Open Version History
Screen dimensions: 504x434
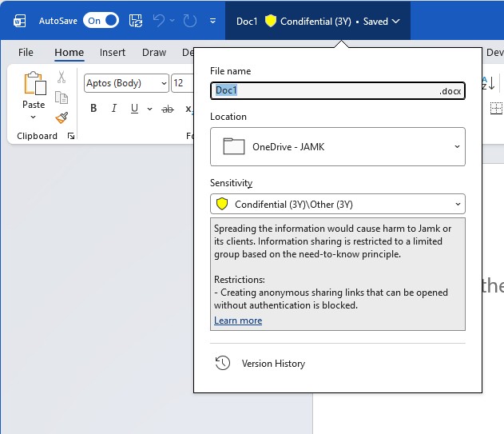click(273, 364)
